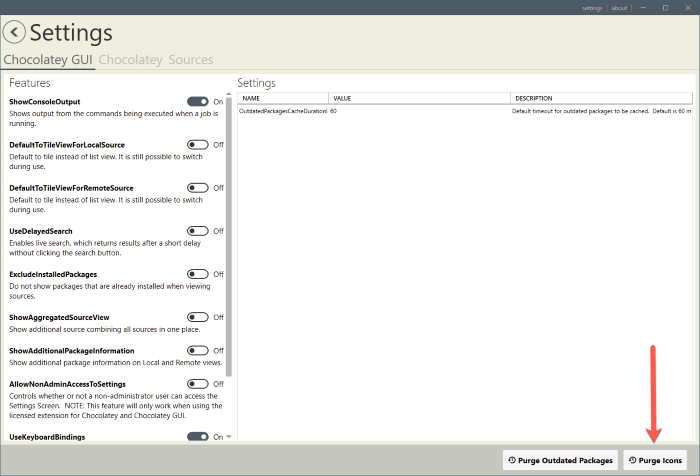Maximize the Chocolatey GUI window
This screenshot has height=476, width=700.
[x=665, y=8]
